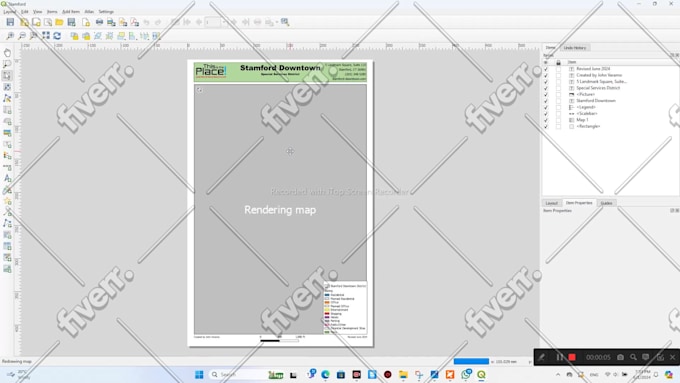The width and height of the screenshot is (680, 383).
Task: Open File Explorer from taskbar
Action: click(x=403, y=374)
